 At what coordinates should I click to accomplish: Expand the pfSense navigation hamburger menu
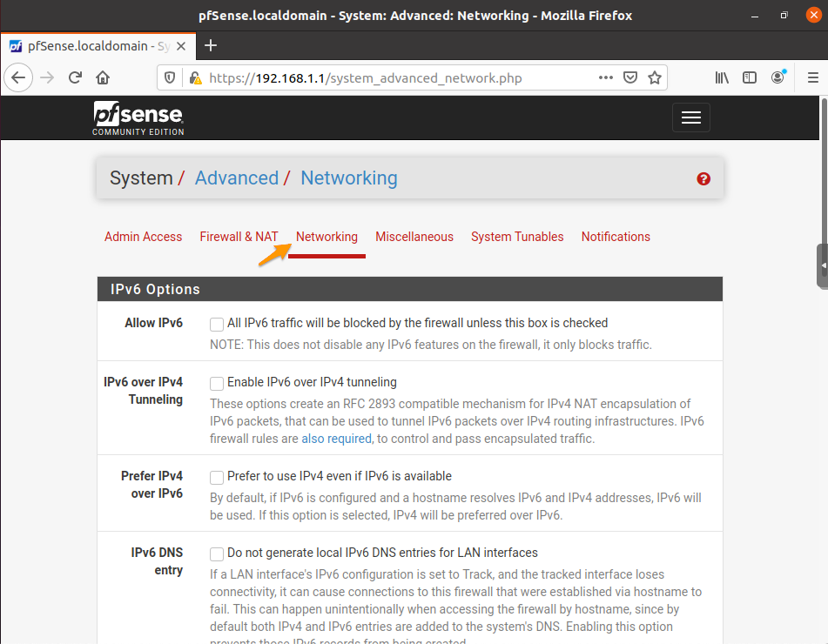[x=690, y=117]
